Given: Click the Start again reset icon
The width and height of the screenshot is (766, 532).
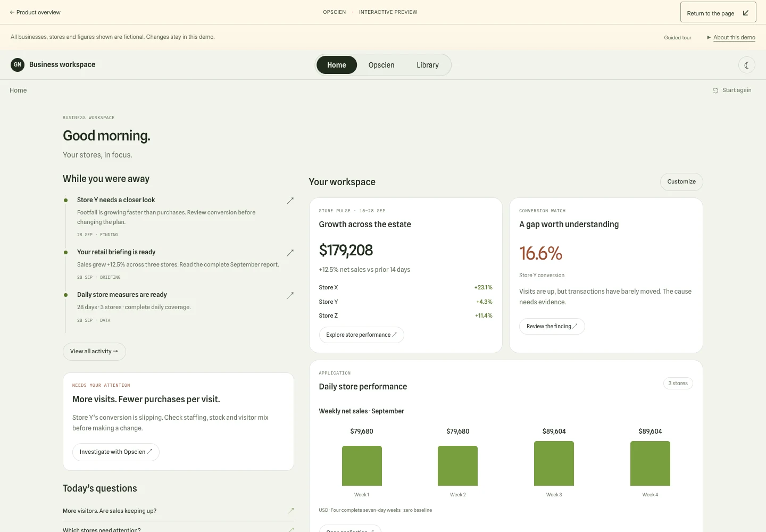Looking at the screenshot, I should click(x=715, y=90).
